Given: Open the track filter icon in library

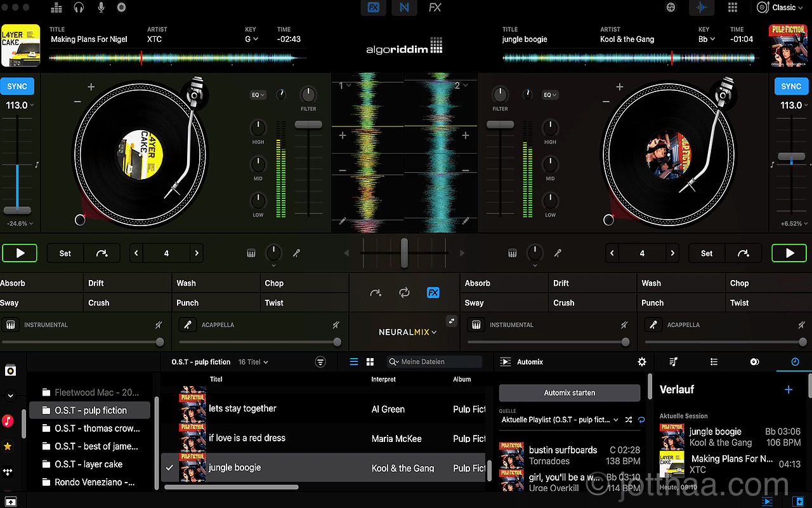Looking at the screenshot, I should point(320,362).
